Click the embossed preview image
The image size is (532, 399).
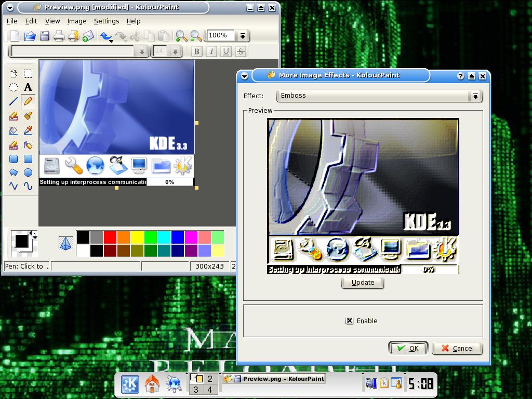(x=363, y=196)
